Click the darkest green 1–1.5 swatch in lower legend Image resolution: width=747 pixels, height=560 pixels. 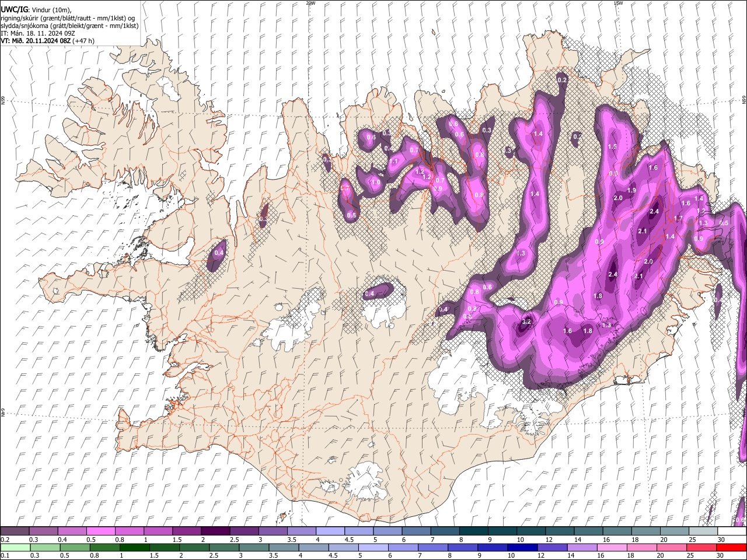(134, 548)
